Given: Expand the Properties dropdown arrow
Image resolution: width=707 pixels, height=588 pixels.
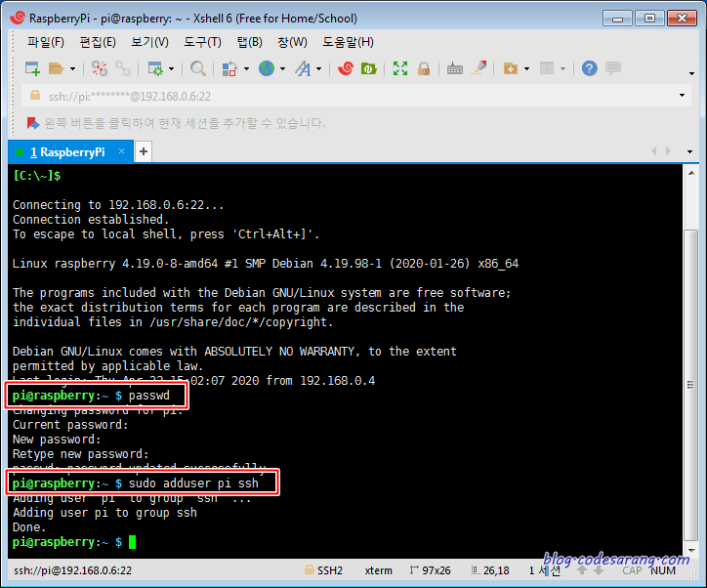Looking at the screenshot, I should pos(171,69).
